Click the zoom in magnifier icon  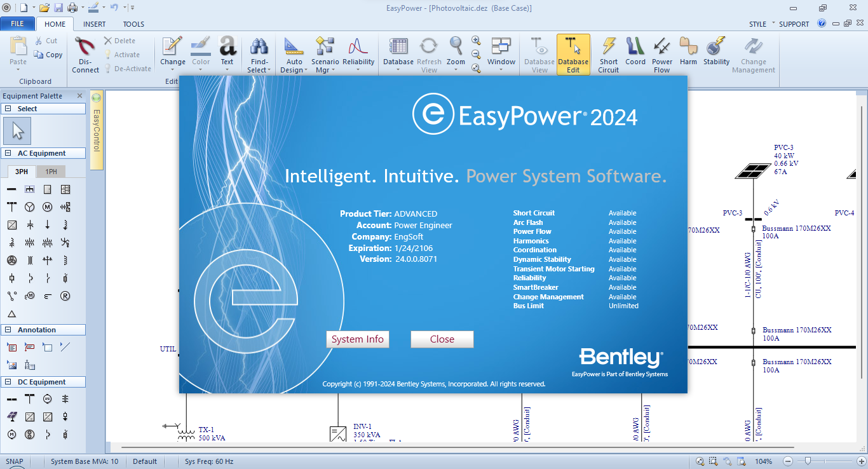point(476,40)
